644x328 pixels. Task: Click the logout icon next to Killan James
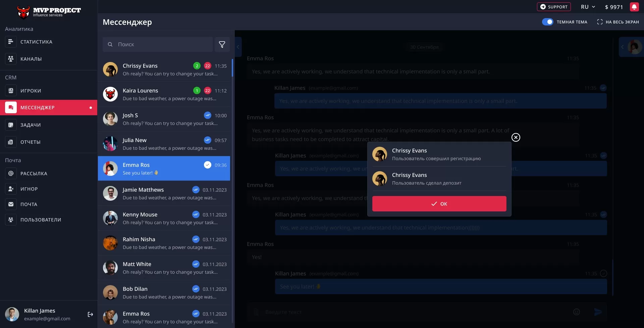pyautogui.click(x=90, y=314)
